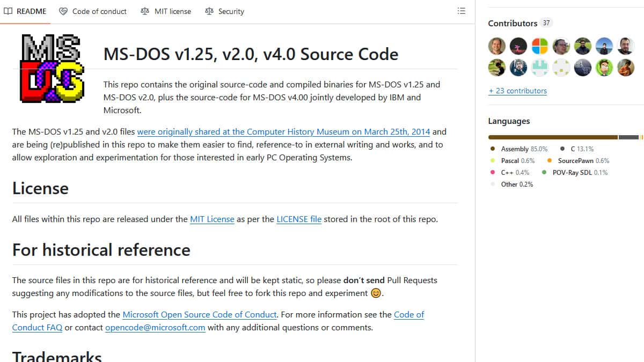Click the scales icon beside the Security tab
The width and height of the screenshot is (644, 362).
coord(209,11)
